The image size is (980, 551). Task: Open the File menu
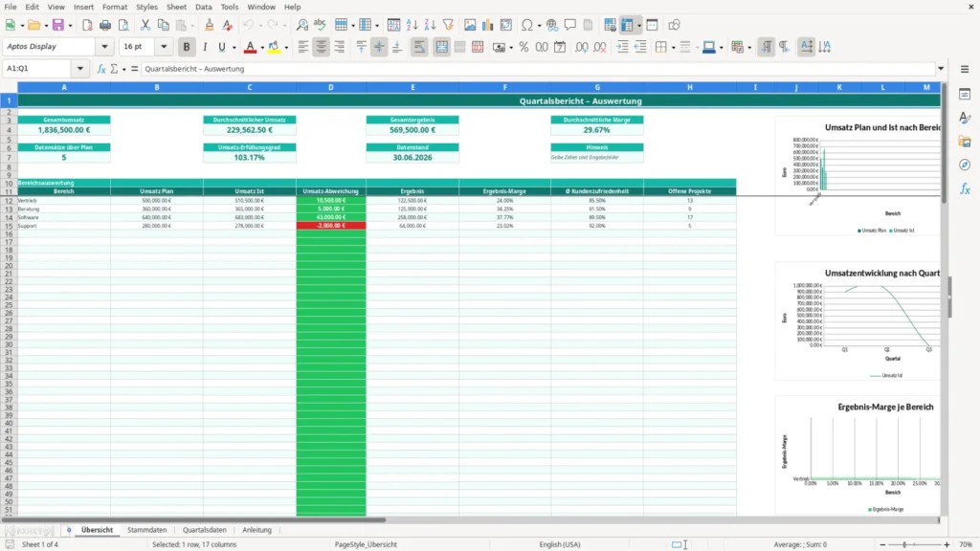(10, 7)
